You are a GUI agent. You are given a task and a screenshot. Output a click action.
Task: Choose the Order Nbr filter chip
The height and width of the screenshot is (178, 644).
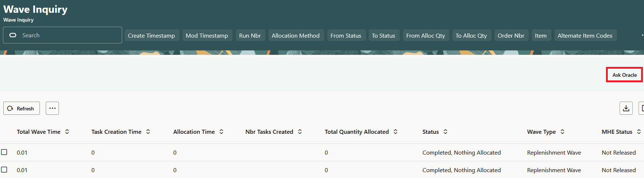coord(511,35)
